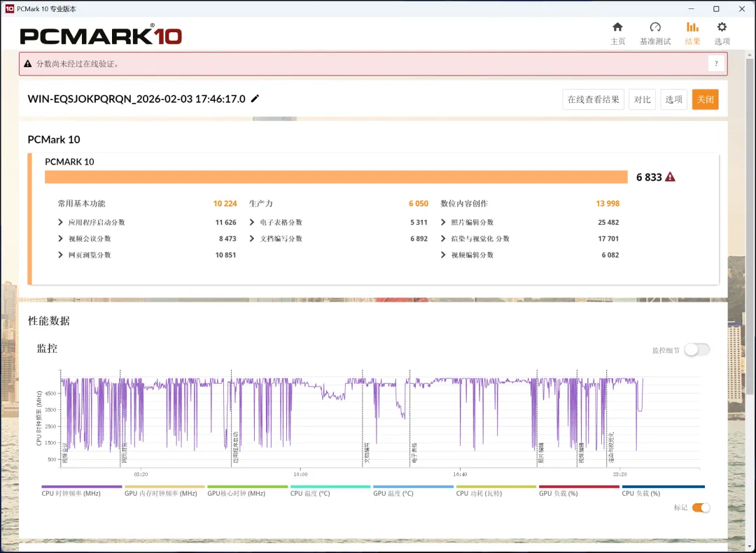Open the 主页 home icon
This screenshot has height=553, width=756.
point(617,27)
